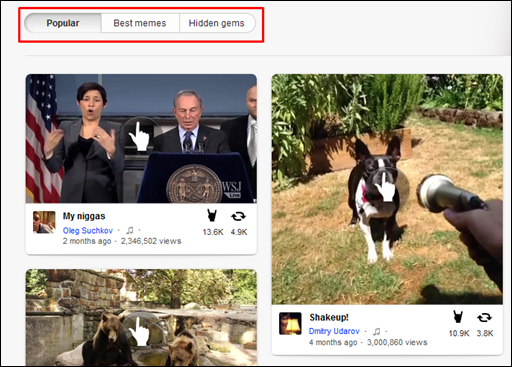Open Dmitry Udarov's lamp avatar

tap(290, 323)
